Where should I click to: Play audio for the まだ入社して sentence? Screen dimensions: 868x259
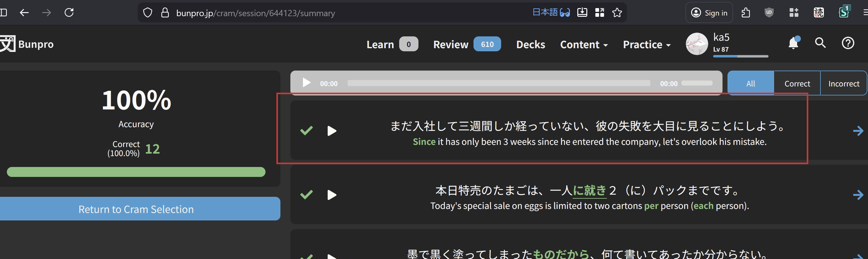pos(332,131)
